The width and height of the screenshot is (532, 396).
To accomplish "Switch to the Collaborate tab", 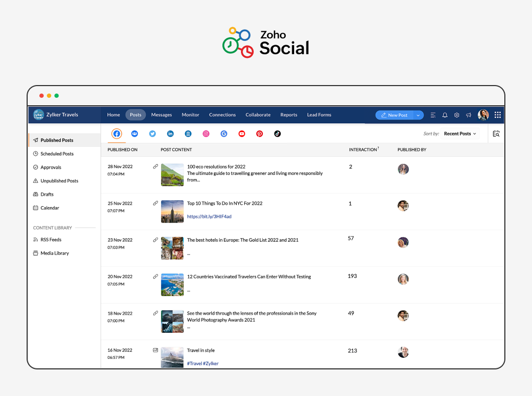I will pyautogui.click(x=258, y=115).
